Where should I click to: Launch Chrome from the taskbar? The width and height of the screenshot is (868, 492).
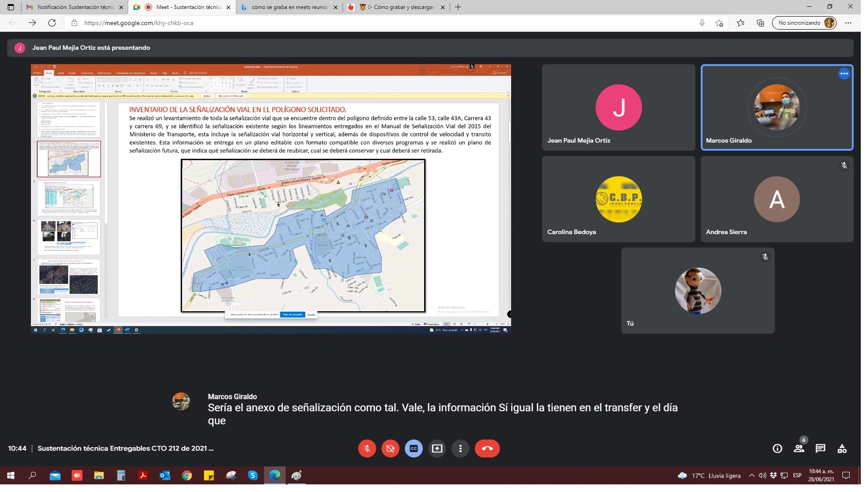click(187, 476)
